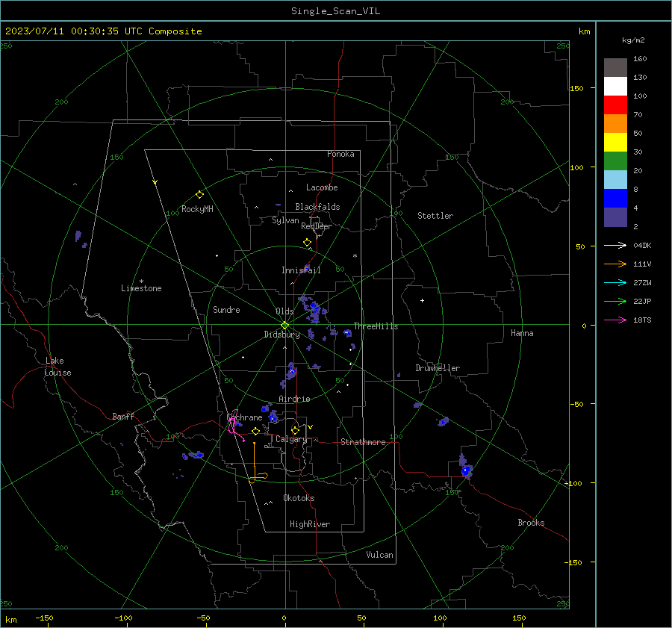Click the white 100-130 color swatch
The width and height of the screenshot is (672, 628).
point(615,87)
